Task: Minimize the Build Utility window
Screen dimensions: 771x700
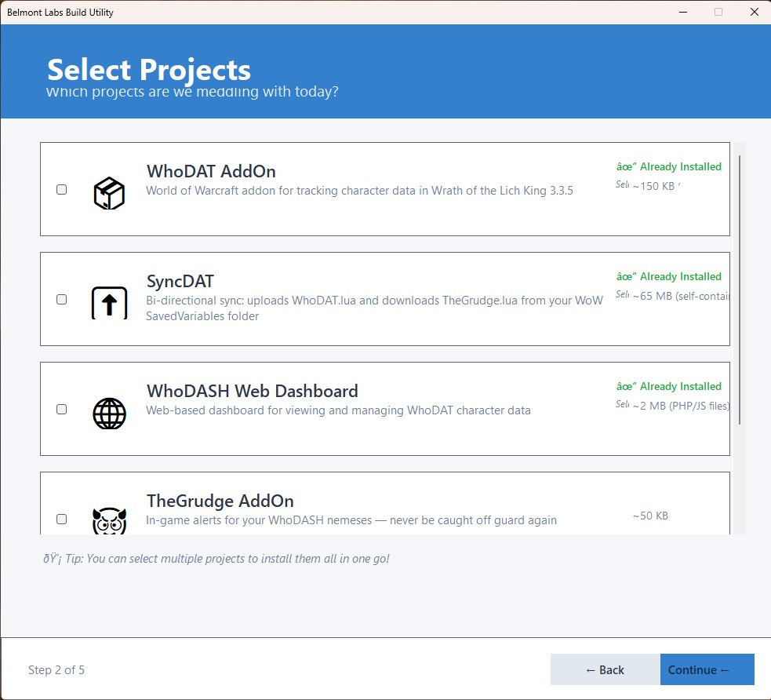Action: pos(682,12)
